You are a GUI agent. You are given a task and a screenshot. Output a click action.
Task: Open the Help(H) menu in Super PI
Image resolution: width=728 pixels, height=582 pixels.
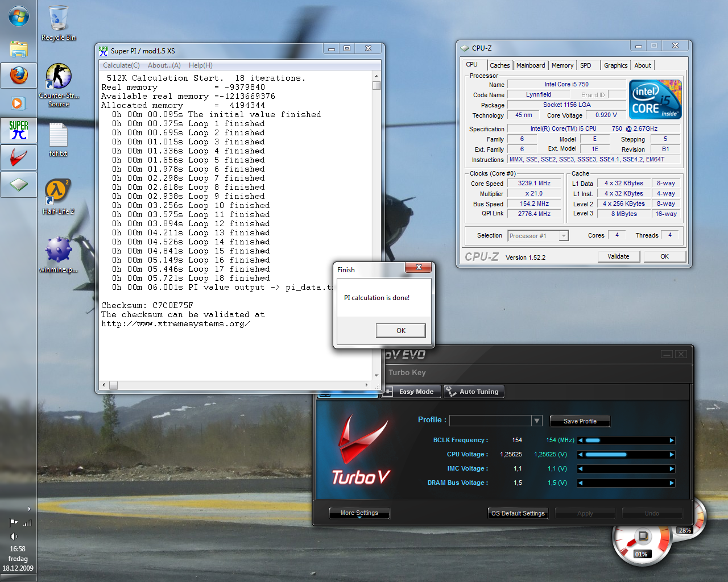click(201, 65)
